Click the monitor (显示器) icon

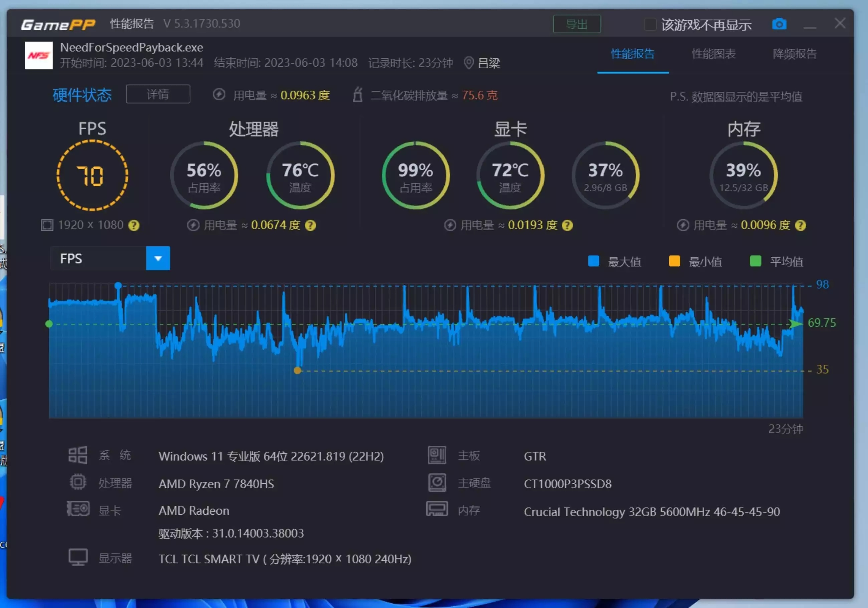click(78, 557)
